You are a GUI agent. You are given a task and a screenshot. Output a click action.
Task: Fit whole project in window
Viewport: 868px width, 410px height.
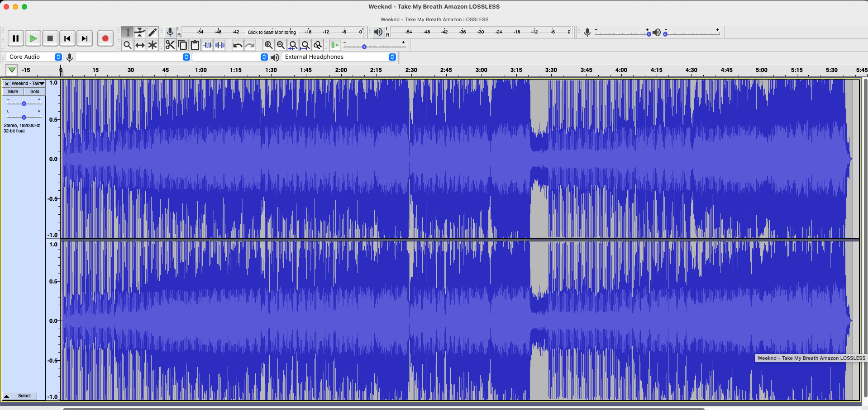(x=305, y=45)
